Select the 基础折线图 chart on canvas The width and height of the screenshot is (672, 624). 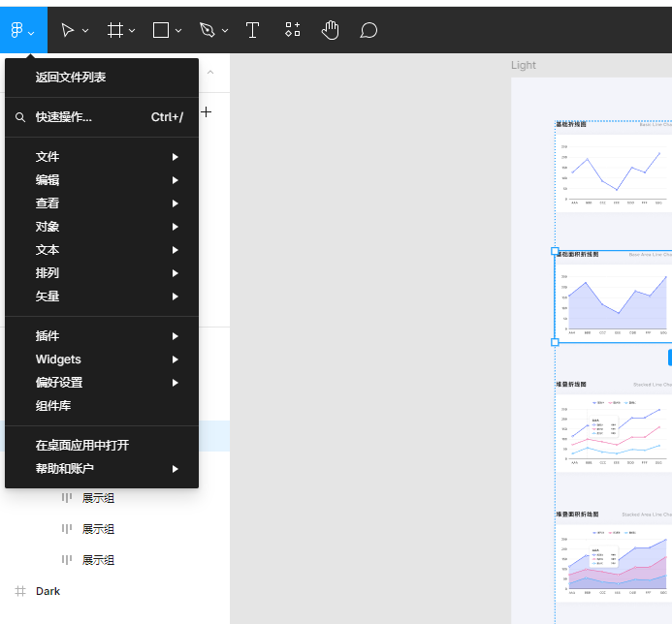[x=614, y=167]
